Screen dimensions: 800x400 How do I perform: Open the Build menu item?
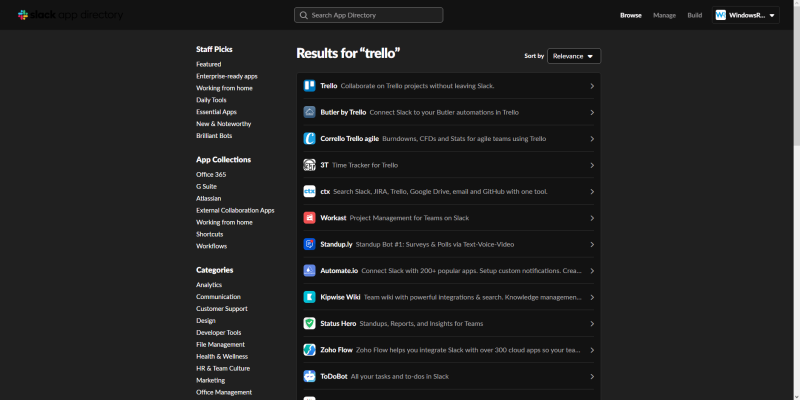click(x=694, y=15)
